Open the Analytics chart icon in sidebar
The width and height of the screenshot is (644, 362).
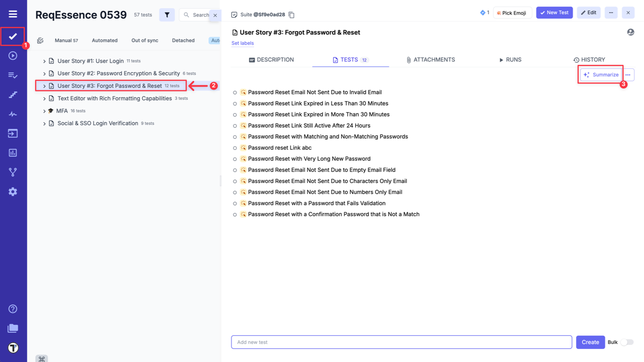[x=13, y=153]
